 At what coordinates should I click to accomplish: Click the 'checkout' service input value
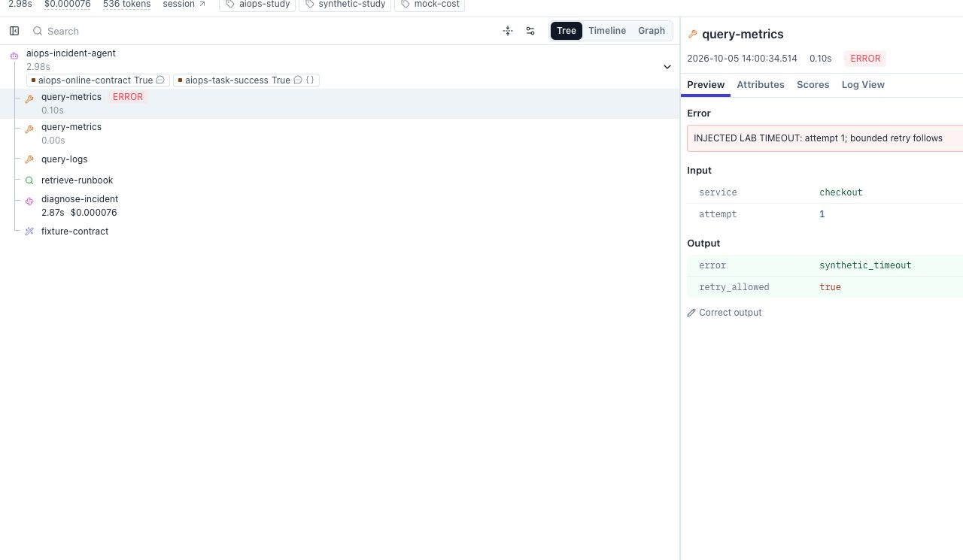tap(841, 192)
